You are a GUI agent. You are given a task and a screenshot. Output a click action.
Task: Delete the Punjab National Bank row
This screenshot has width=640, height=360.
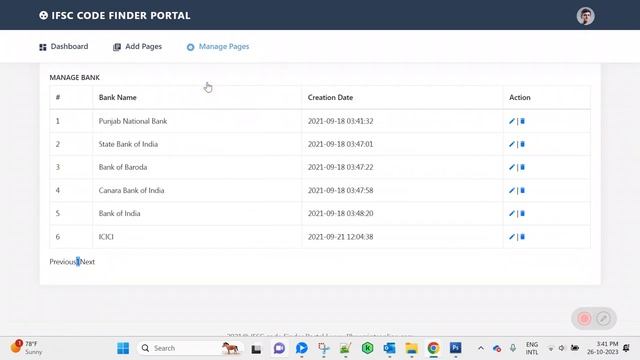(x=522, y=121)
